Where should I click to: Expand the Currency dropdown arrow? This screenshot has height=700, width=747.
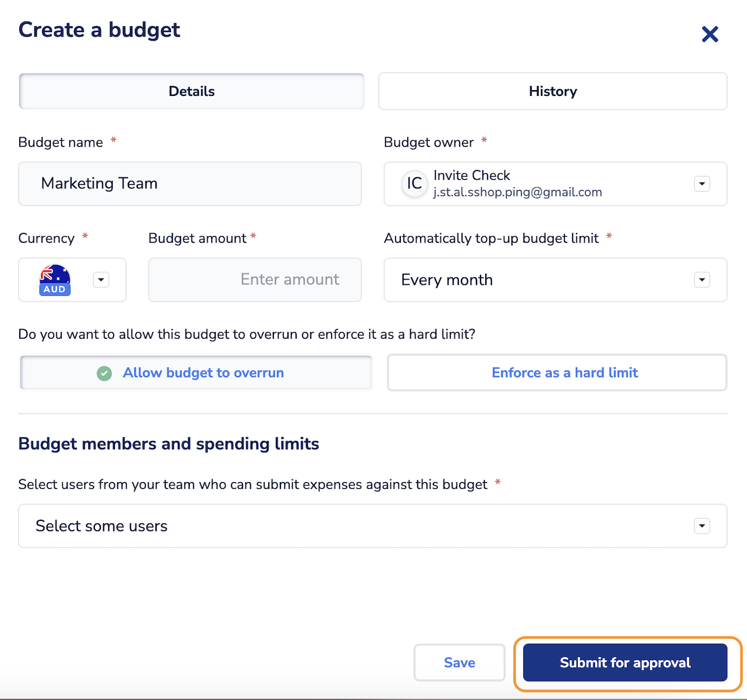pyautogui.click(x=101, y=280)
